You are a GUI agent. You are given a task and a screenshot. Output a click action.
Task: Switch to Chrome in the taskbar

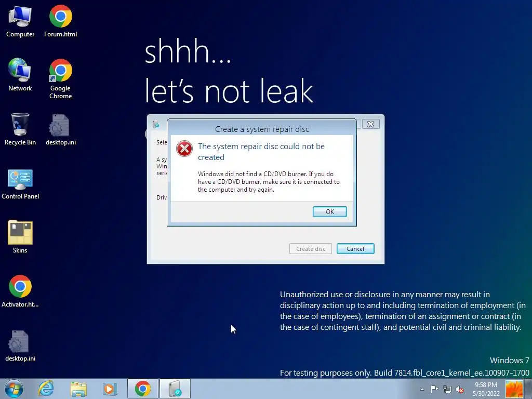tap(142, 389)
